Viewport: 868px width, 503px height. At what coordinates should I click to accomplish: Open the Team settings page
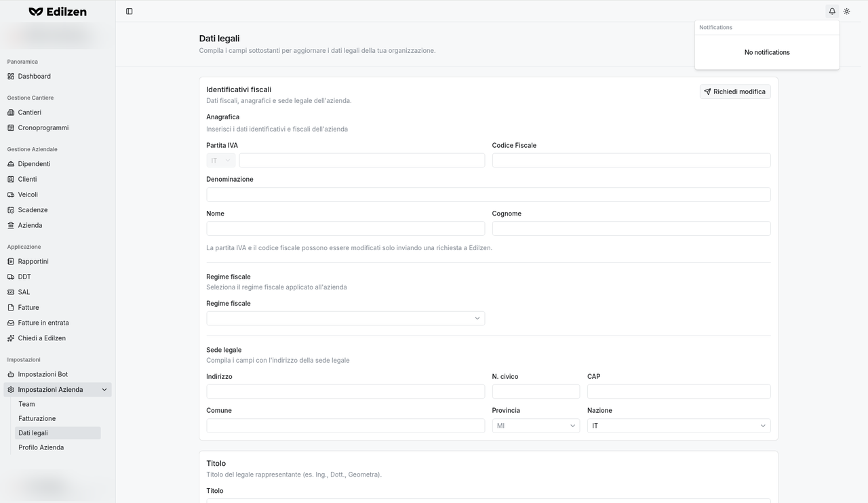pyautogui.click(x=58, y=404)
